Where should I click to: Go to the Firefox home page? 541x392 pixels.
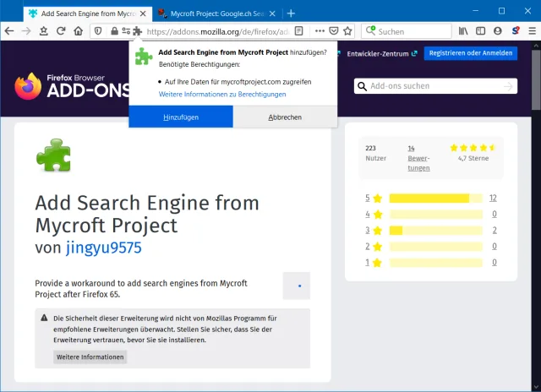[78, 31]
